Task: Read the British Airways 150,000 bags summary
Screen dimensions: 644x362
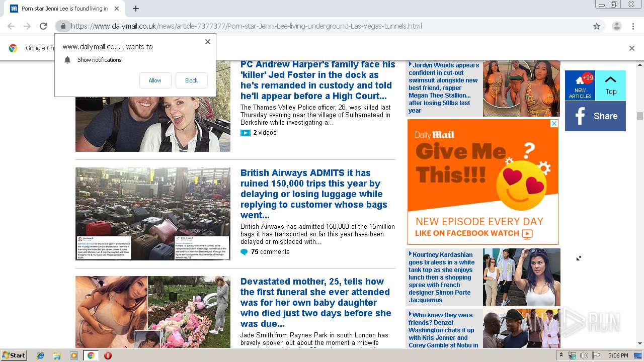Action: coord(317,234)
